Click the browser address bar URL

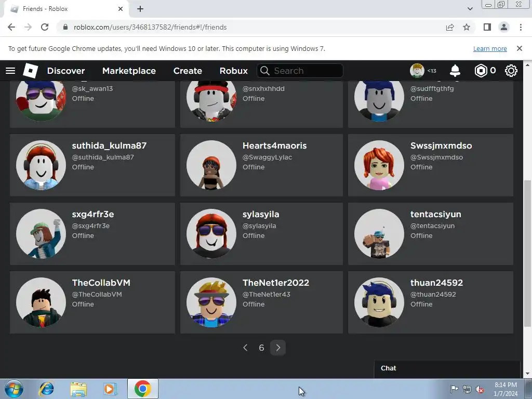click(x=150, y=27)
